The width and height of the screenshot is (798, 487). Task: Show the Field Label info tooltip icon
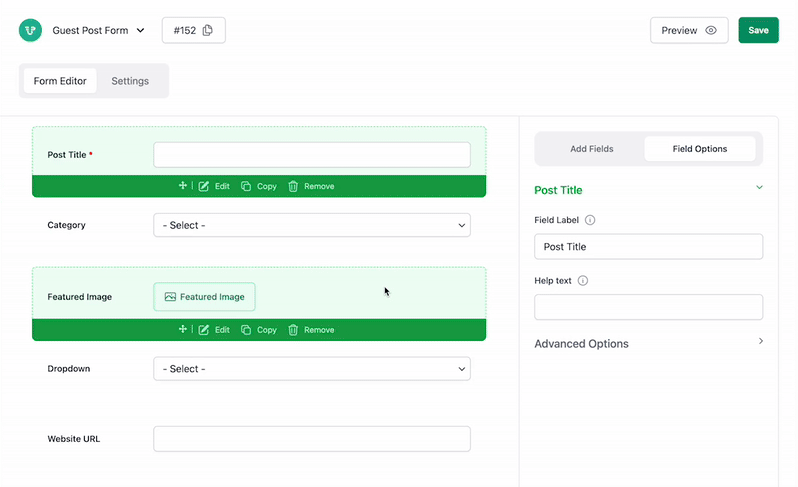pos(590,220)
